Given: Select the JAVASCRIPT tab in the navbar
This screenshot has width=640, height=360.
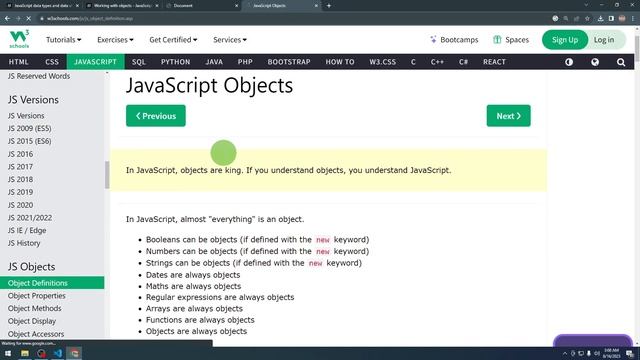Looking at the screenshot, I should click(x=96, y=62).
